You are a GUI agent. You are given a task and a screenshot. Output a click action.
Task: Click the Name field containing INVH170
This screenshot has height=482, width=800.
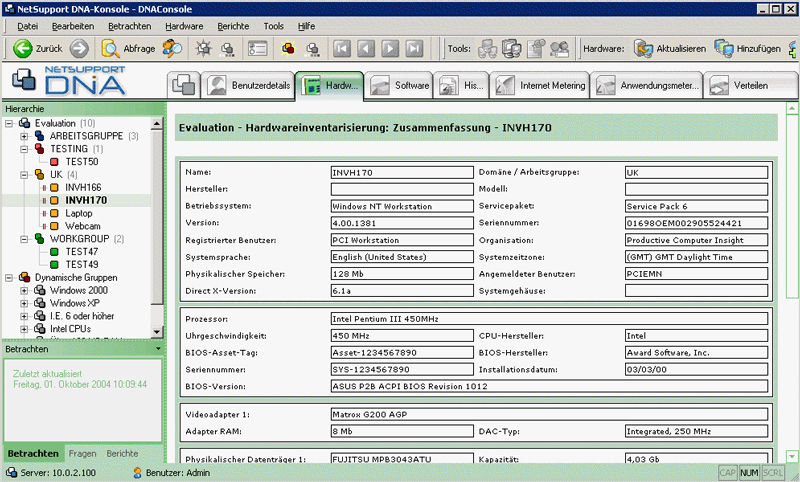(x=402, y=172)
